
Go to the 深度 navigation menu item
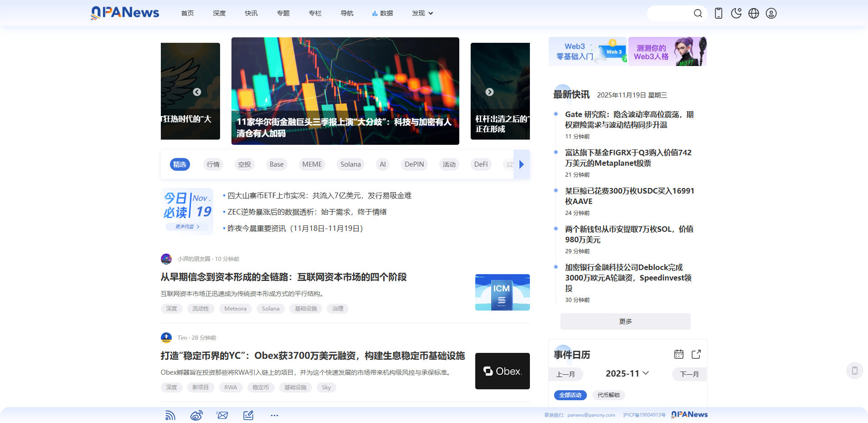(x=219, y=13)
